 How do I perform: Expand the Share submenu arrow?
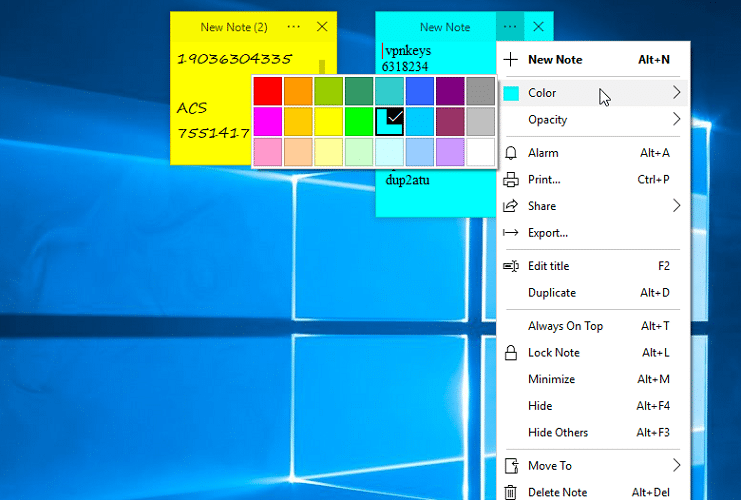[676, 206]
